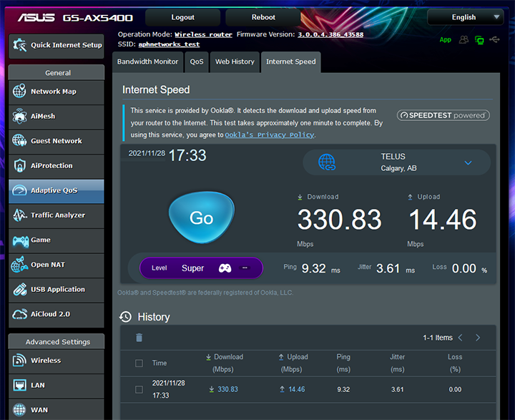Click the USB status icon in header

pyautogui.click(x=495, y=40)
